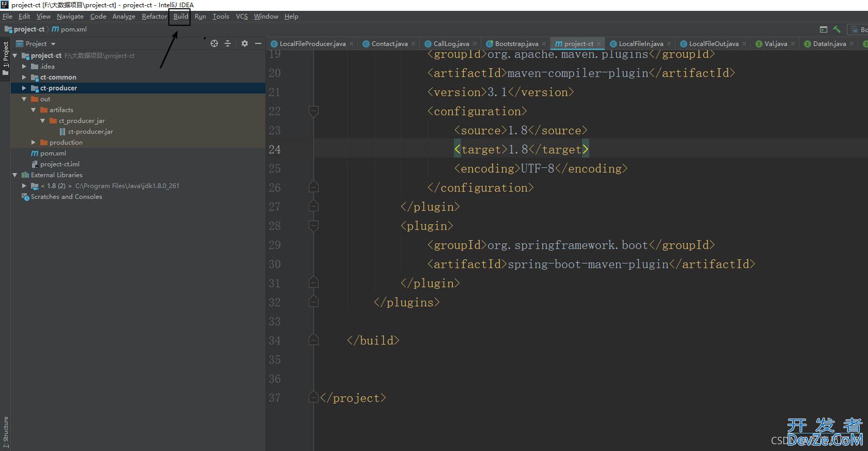Expand the .idea folder
The image size is (868, 451).
tap(24, 66)
